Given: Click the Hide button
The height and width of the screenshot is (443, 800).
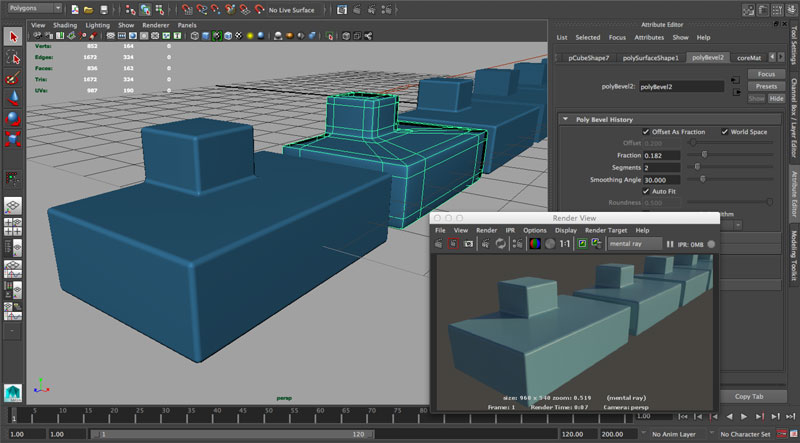Looking at the screenshot, I should pyautogui.click(x=777, y=99).
